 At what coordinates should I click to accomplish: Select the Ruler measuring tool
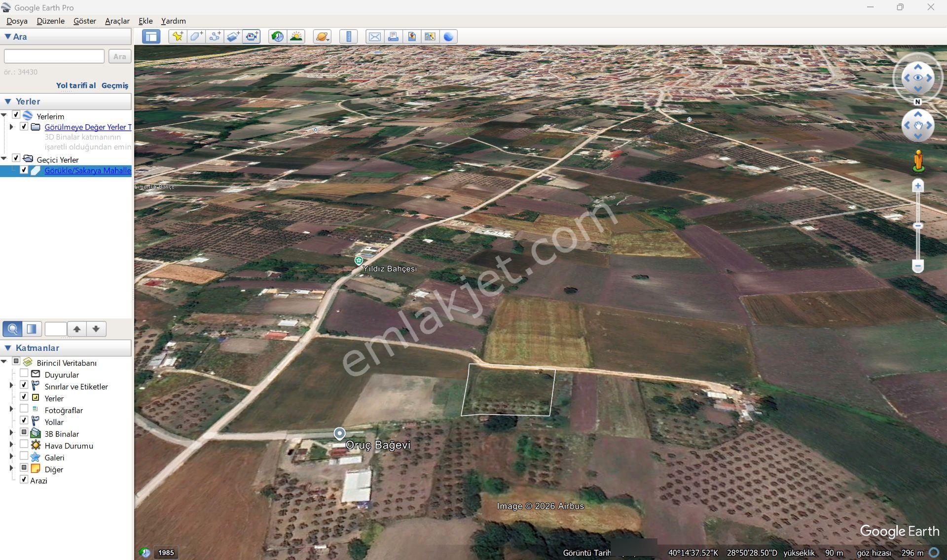[348, 36]
